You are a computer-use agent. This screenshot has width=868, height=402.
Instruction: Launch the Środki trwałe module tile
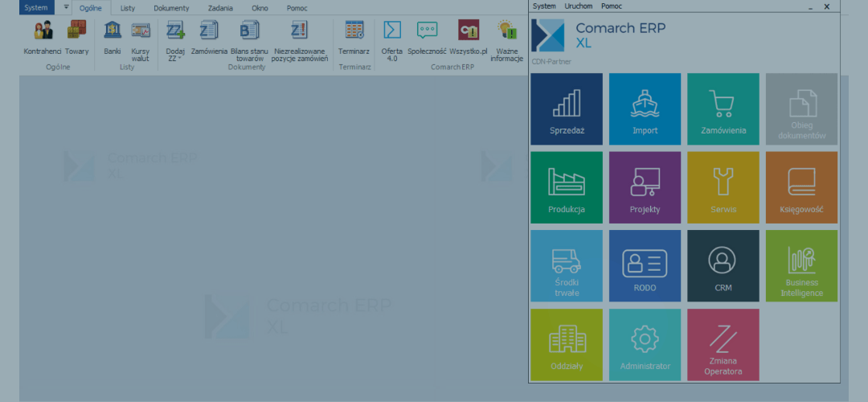click(x=567, y=266)
